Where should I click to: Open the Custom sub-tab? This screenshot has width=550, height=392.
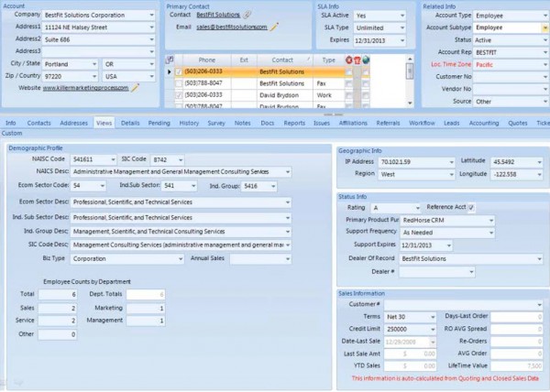[12, 134]
